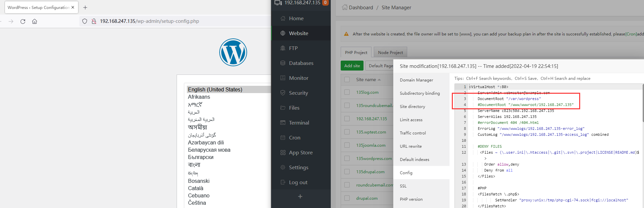Click the WordPress logo

[x=233, y=52]
